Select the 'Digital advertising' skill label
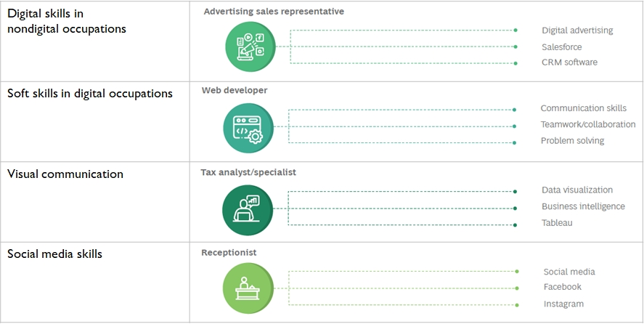Image resolution: width=644 pixels, height=324 pixels. pos(577,31)
